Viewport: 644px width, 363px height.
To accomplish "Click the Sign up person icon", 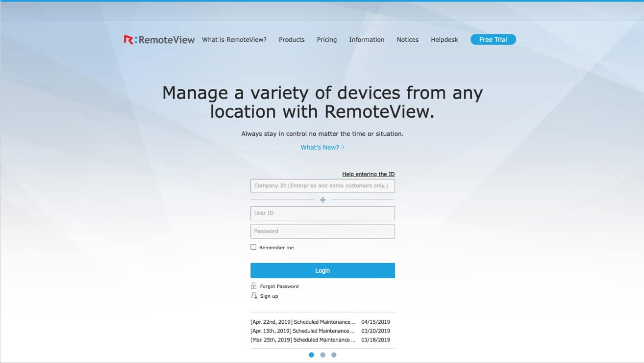I will (254, 296).
